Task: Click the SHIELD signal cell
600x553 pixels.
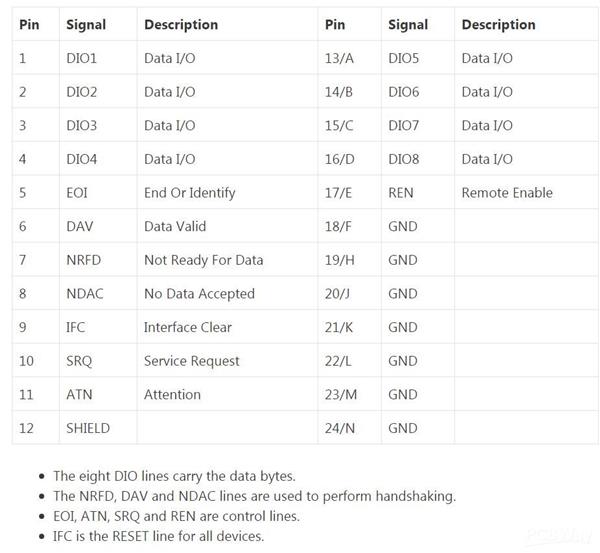Action: (x=88, y=428)
